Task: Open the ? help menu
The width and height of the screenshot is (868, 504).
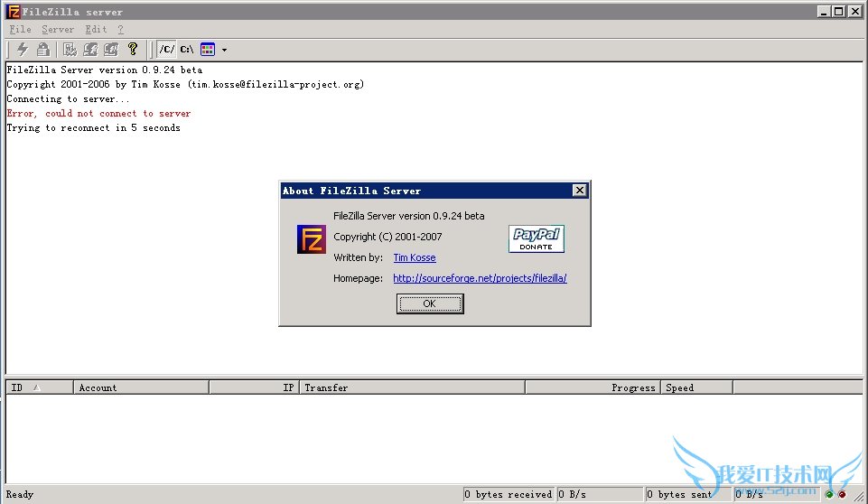Action: [x=121, y=29]
